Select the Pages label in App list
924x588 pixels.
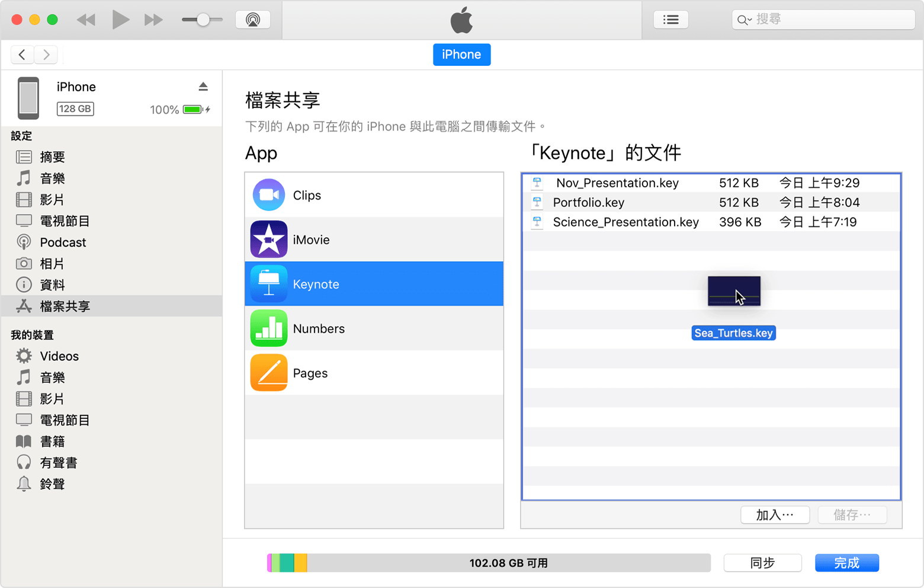310,373
